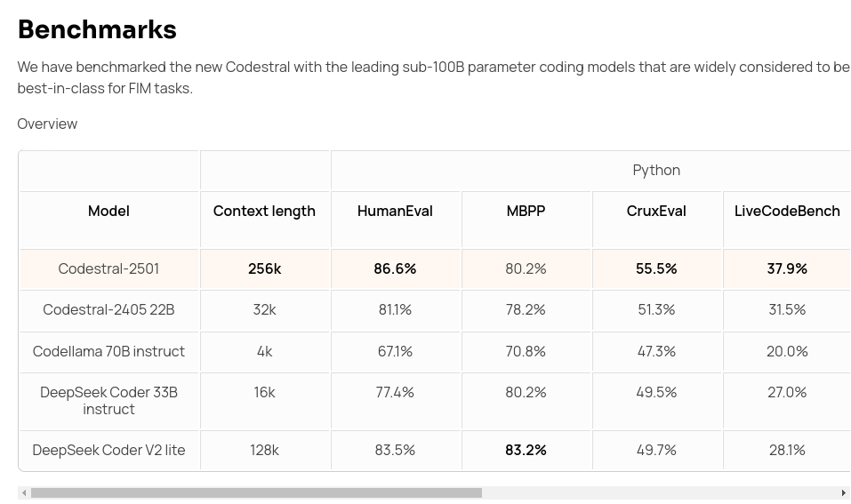Viewport: 851px width, 504px height.
Task: Click the DeepSeek Coder V2 lite cell
Action: [x=109, y=451]
